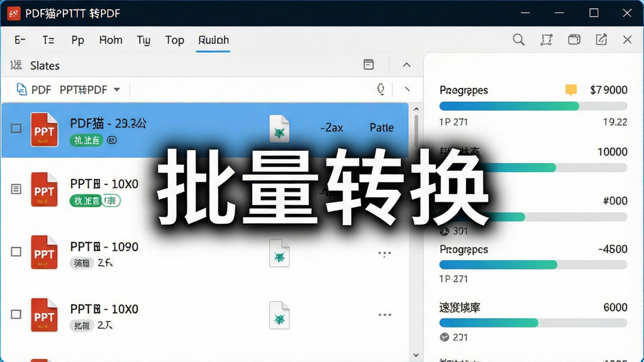This screenshot has width=644, height=362.
Task: Toggle the list icon beside PPT - 10X0 second row
Action: pos(16,189)
